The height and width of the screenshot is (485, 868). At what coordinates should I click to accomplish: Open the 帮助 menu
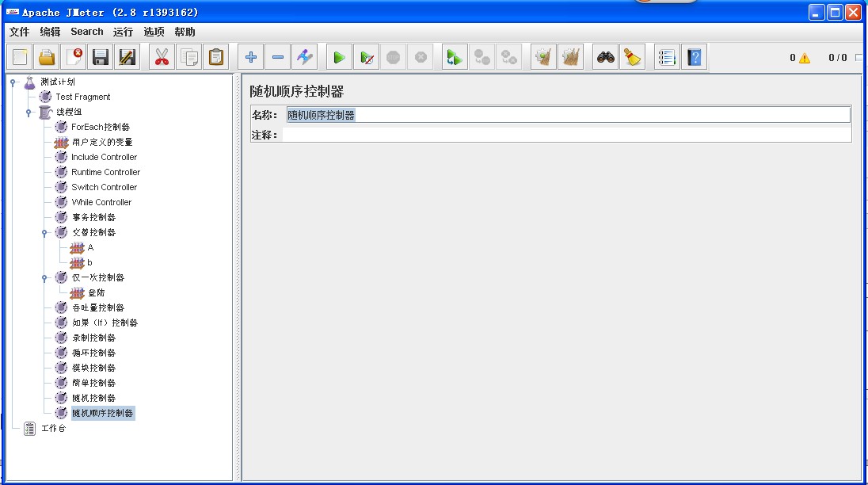pos(185,32)
